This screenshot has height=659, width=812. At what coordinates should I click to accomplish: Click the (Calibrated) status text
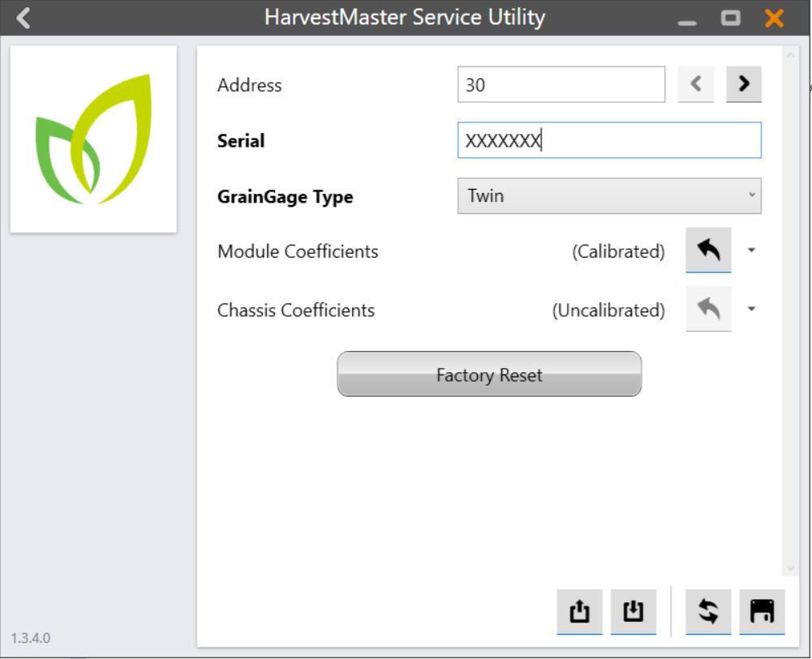tap(618, 251)
